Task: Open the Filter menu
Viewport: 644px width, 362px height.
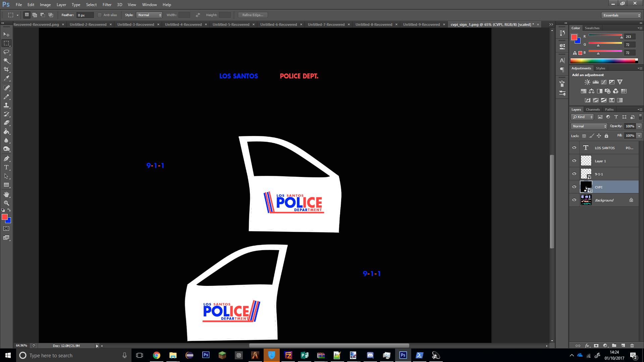Action: point(107,5)
